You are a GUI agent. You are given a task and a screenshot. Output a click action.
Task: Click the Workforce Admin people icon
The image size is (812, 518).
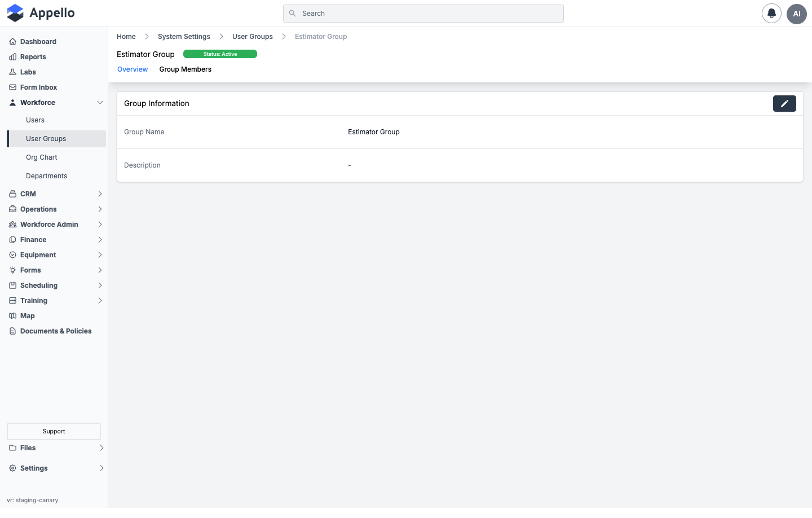(x=12, y=225)
